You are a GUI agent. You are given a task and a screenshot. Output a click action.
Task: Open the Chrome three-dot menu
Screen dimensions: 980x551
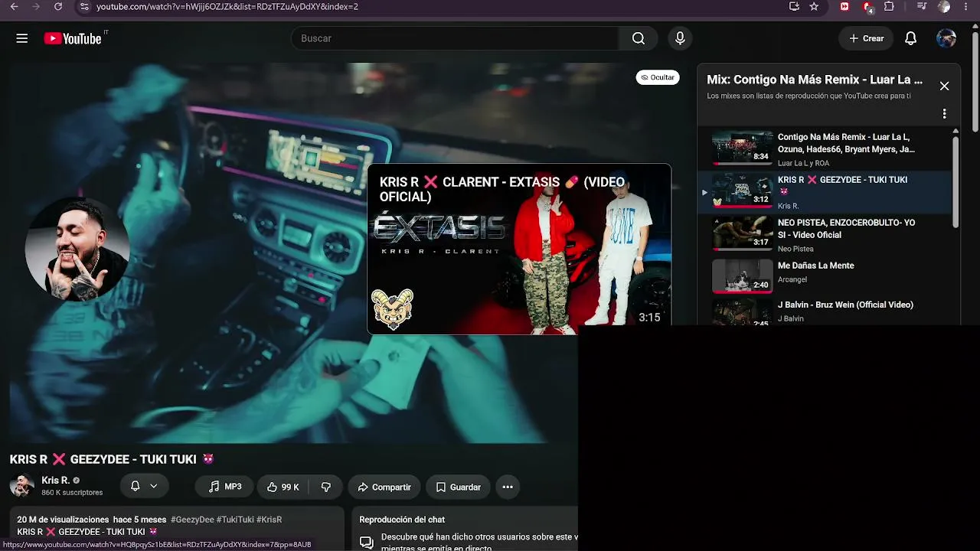coord(967,7)
